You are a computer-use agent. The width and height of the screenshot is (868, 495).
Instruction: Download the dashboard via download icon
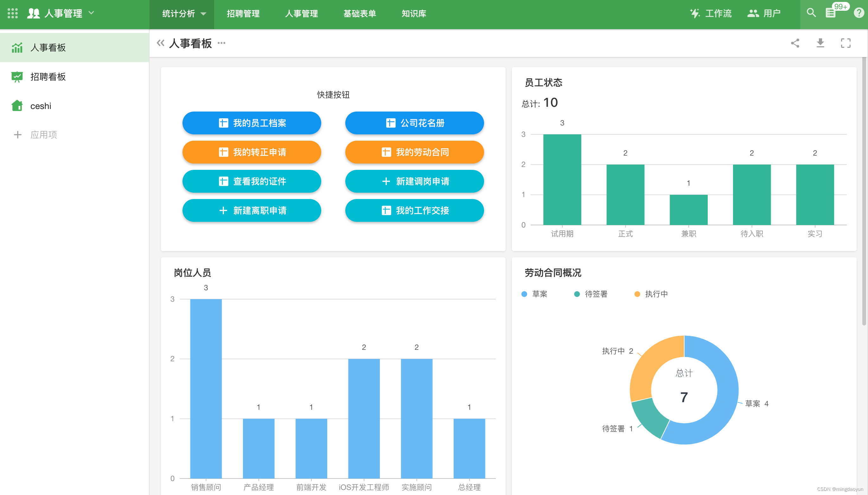tap(820, 43)
